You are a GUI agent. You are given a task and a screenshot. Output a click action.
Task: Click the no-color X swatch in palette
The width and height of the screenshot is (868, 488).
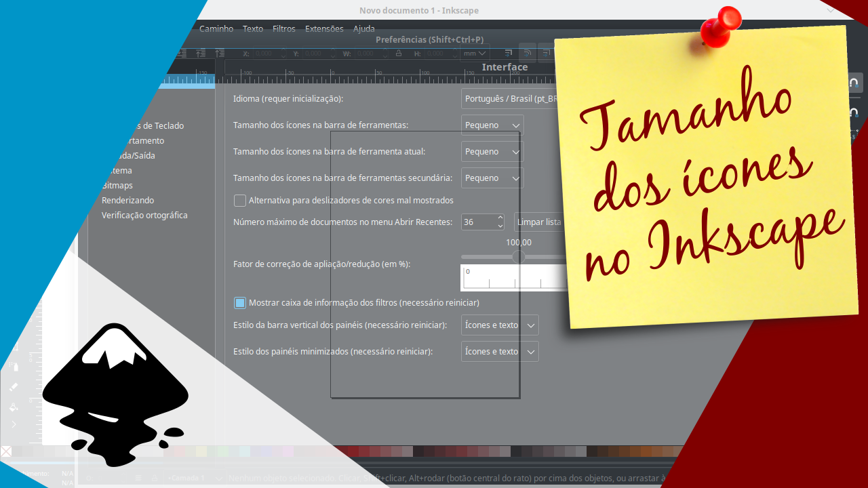tap(6, 451)
